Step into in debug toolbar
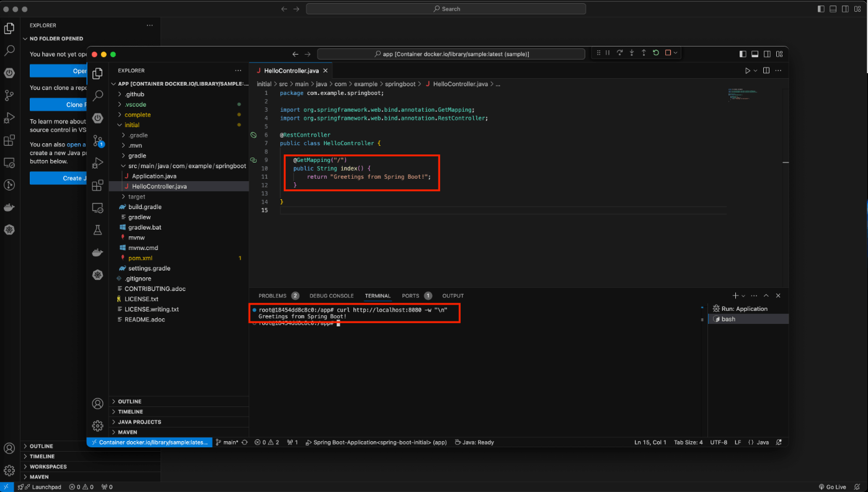Image resolution: width=868 pixels, height=492 pixels. point(632,53)
